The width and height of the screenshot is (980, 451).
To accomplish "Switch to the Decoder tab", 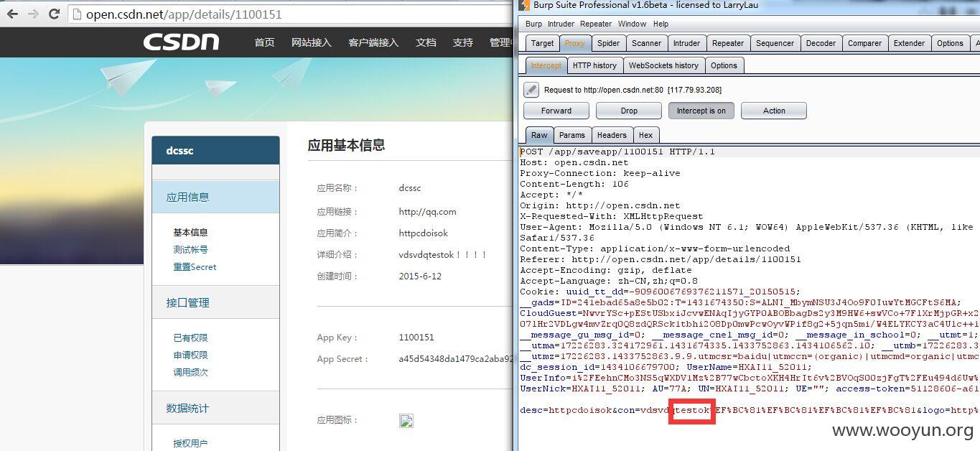I will click(x=821, y=43).
